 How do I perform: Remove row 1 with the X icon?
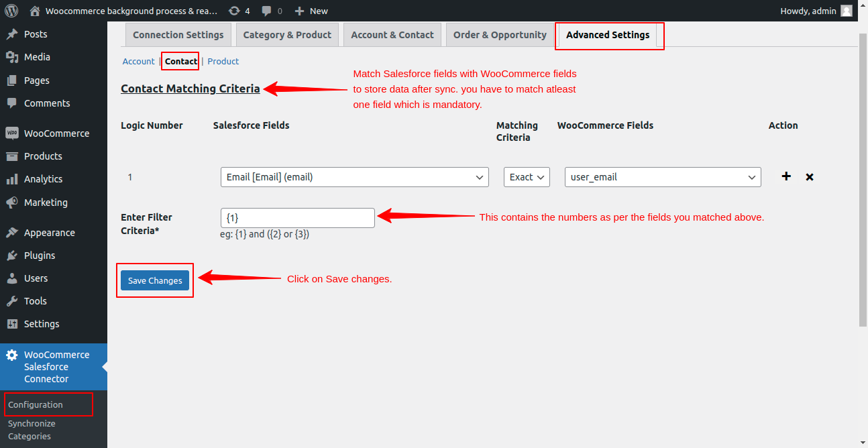click(x=810, y=177)
